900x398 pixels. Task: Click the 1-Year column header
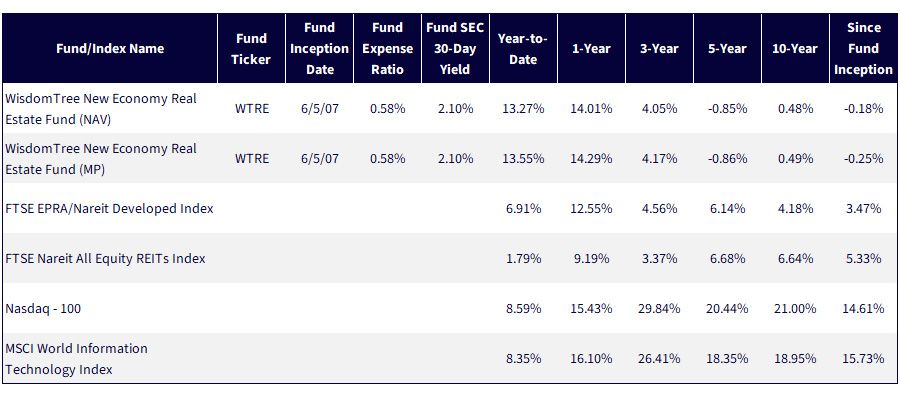tap(591, 49)
